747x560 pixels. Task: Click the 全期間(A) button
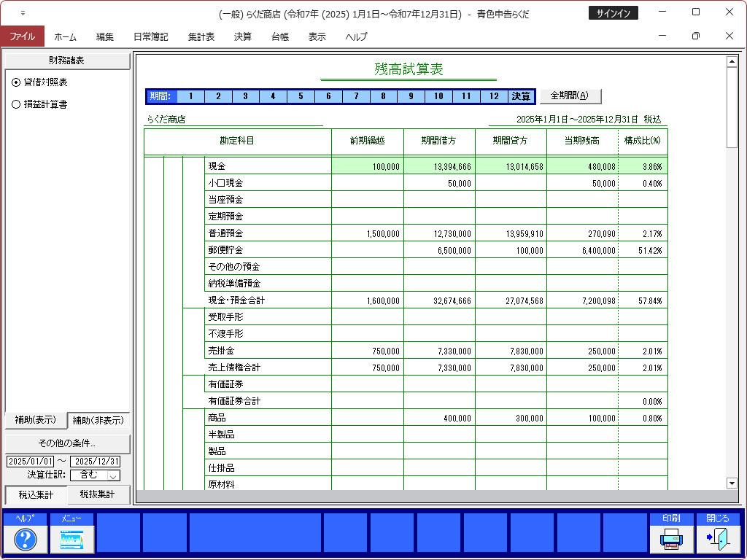(570, 96)
